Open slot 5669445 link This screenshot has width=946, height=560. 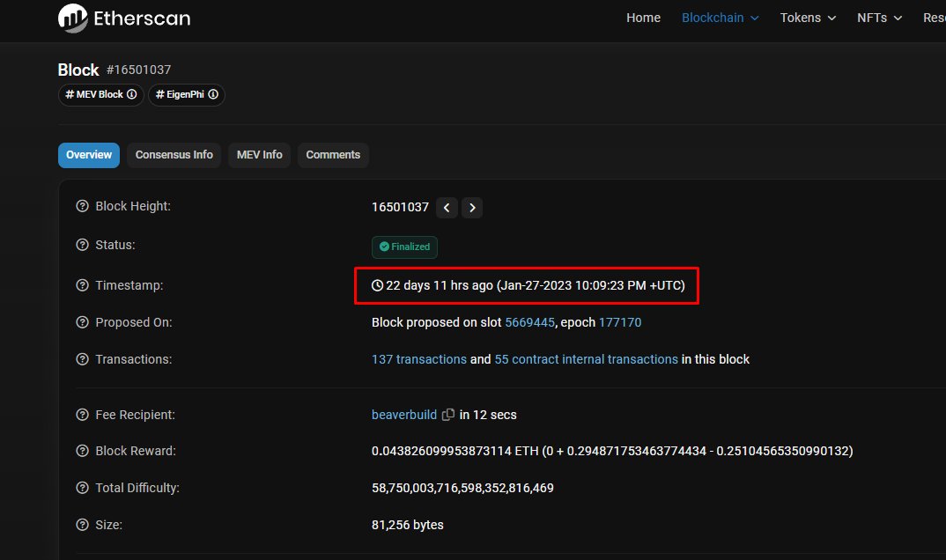(529, 322)
